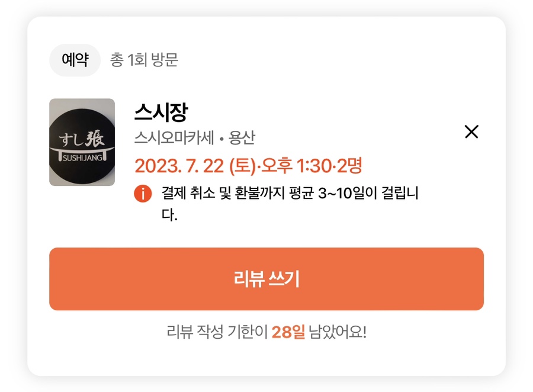Click the 리뷰 작성 기한이 reminder text
The width and height of the screenshot is (533, 392).
click(x=217, y=332)
